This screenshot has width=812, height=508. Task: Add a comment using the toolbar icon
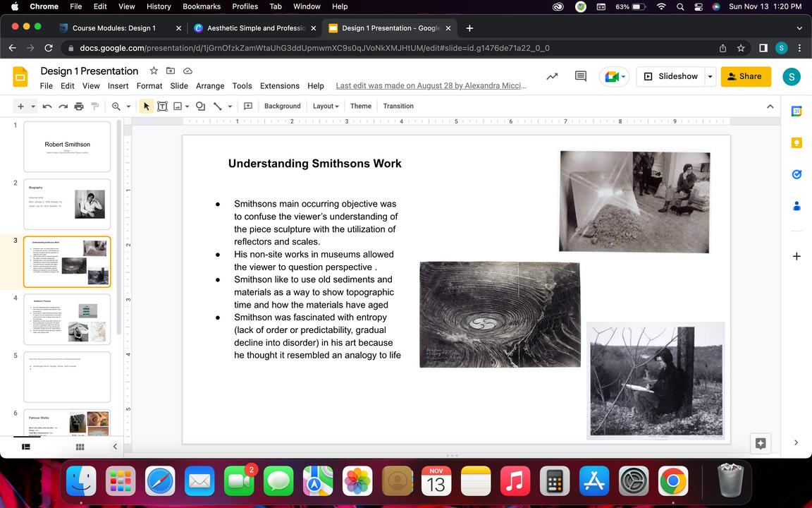click(x=248, y=107)
